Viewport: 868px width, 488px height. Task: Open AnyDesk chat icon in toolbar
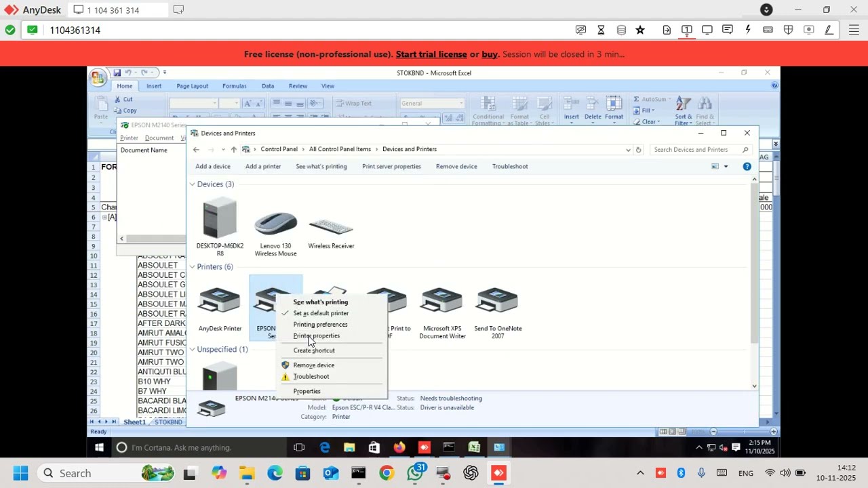point(727,30)
